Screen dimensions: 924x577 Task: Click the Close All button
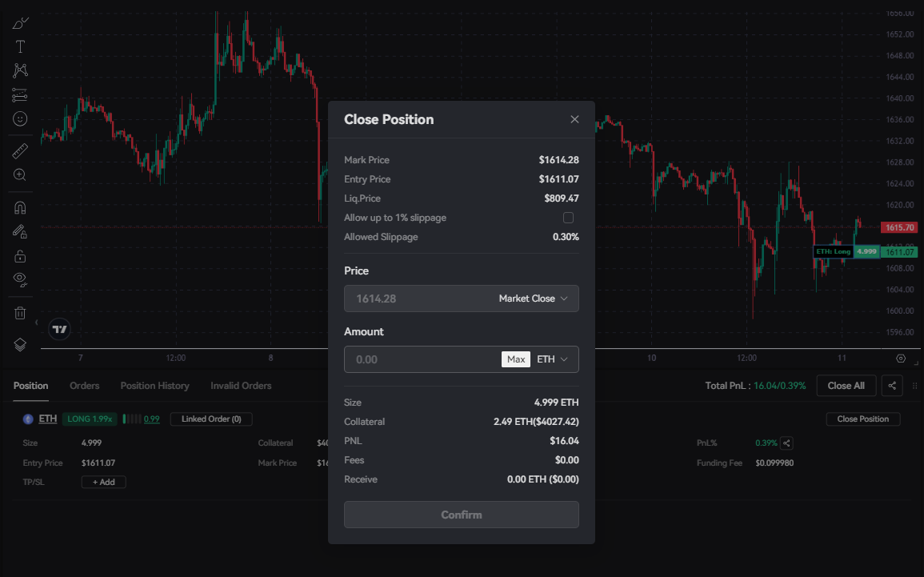pyautogui.click(x=846, y=386)
